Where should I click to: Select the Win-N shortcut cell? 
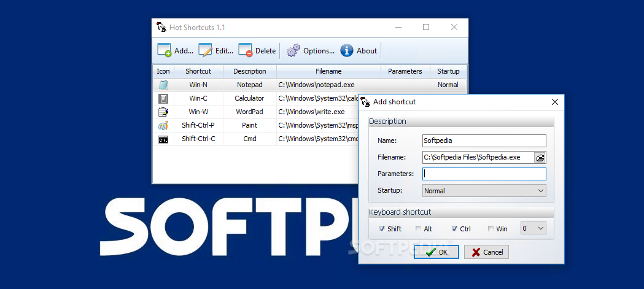tap(198, 85)
